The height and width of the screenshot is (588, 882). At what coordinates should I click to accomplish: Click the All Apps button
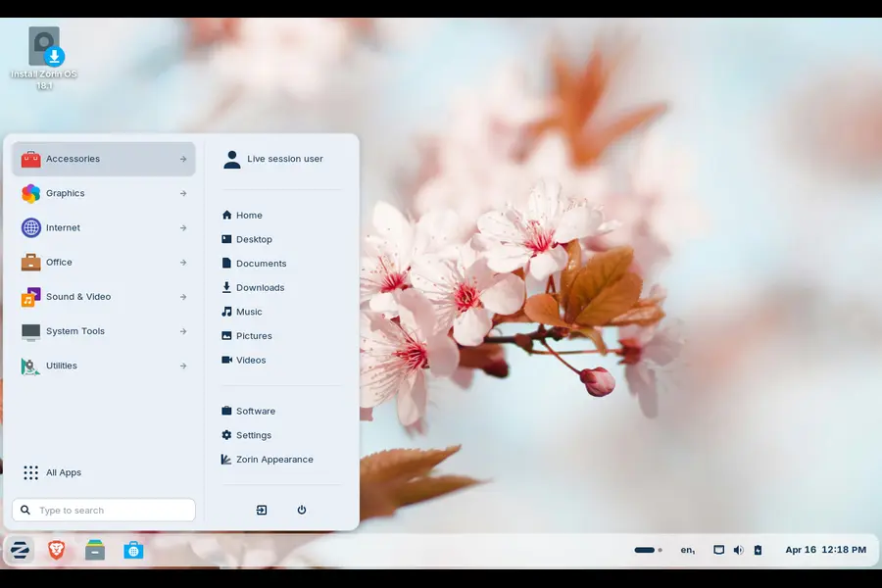pos(52,472)
